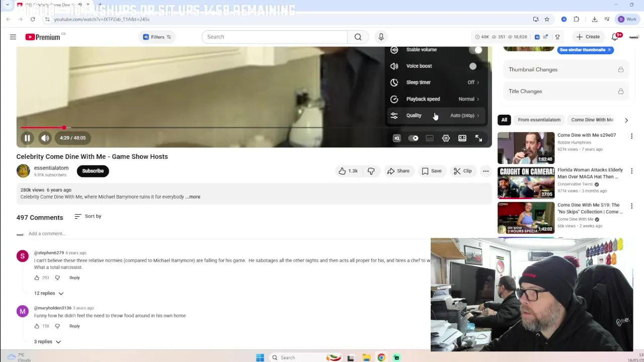
Task: Reload the browser page
Action: tap(33, 19)
